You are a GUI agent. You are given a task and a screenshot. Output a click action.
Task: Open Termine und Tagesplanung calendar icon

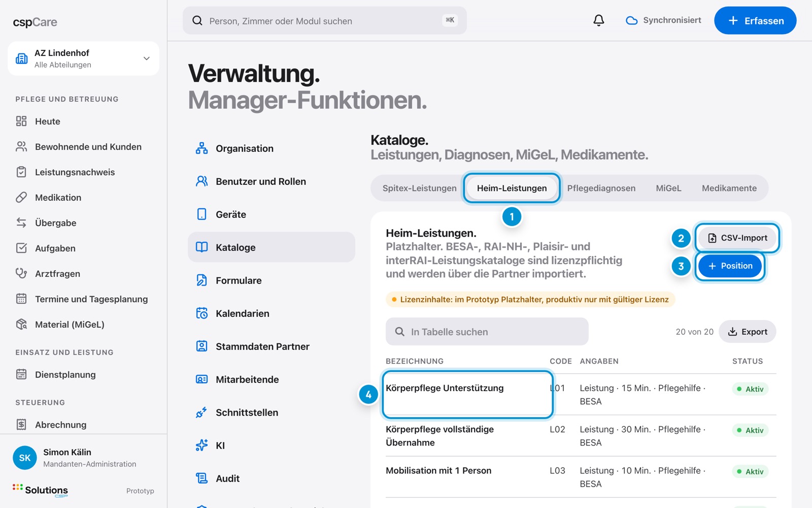click(x=21, y=299)
